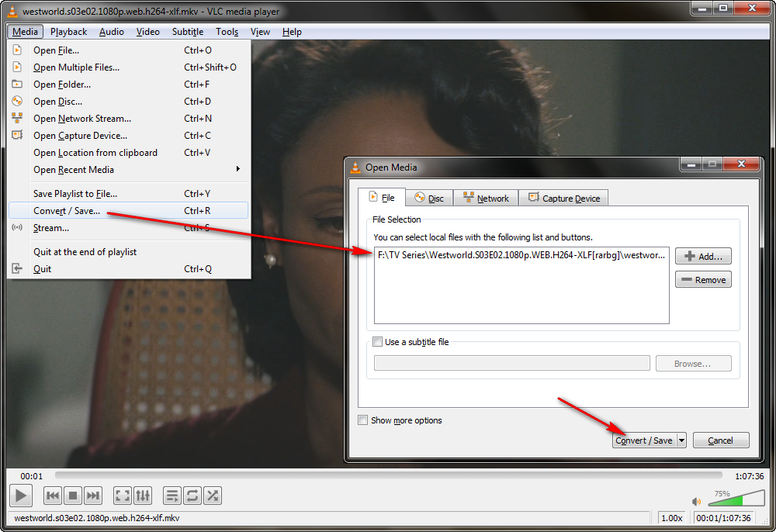
Task: Enable Use a subtitle file checkbox
Action: point(378,342)
